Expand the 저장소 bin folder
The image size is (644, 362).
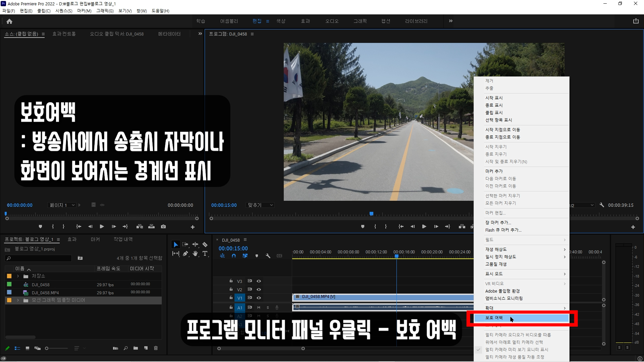click(x=18, y=276)
